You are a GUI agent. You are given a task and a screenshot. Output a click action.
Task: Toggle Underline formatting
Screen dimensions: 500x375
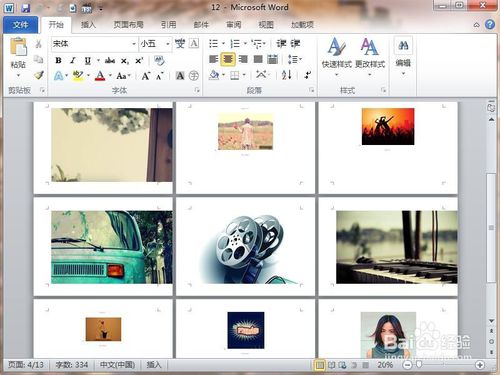87,60
